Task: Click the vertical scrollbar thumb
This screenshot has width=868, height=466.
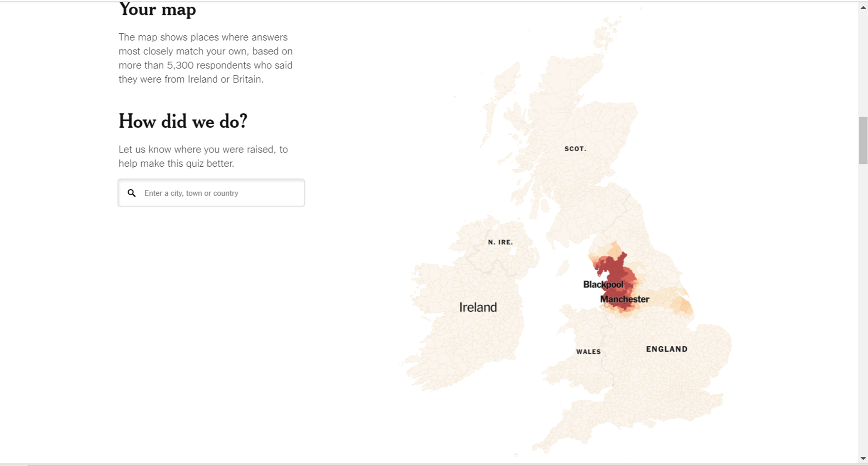Action: point(863,141)
